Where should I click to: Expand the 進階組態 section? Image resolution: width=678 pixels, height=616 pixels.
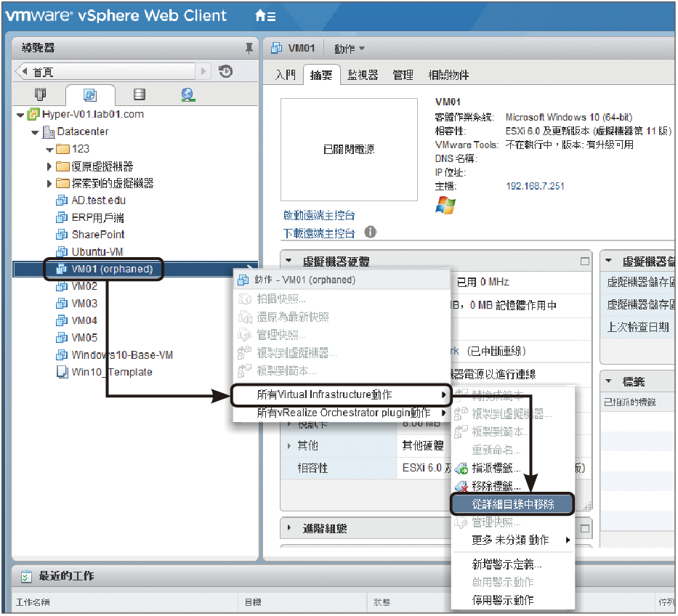288,528
